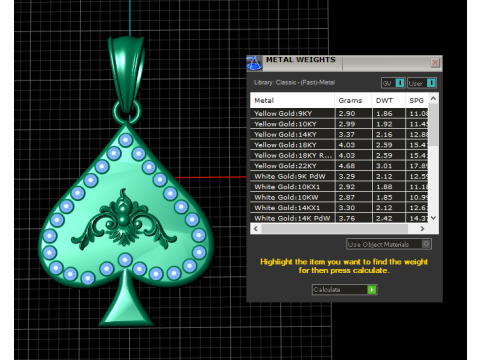
Task: Click the green play arrow on Calculate
Action: 371,290
